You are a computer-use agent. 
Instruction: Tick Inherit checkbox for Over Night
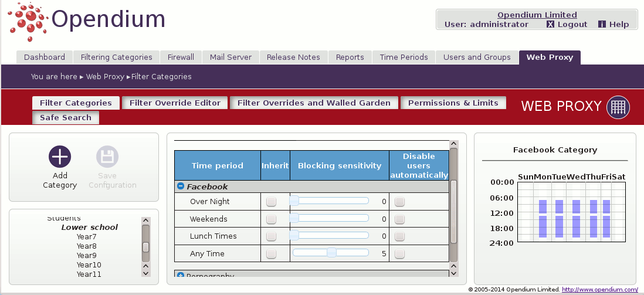(x=271, y=201)
